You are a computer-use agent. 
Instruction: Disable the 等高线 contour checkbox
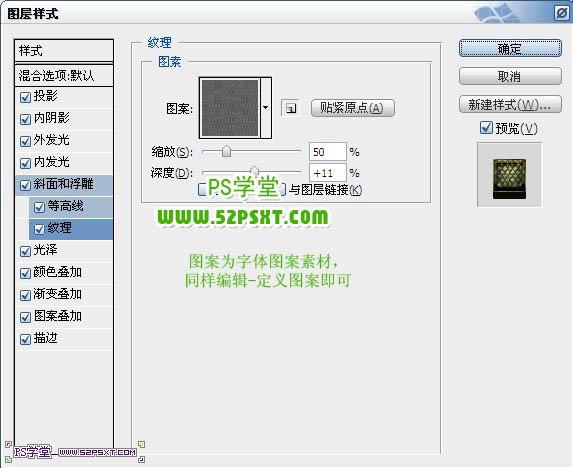coord(39,208)
